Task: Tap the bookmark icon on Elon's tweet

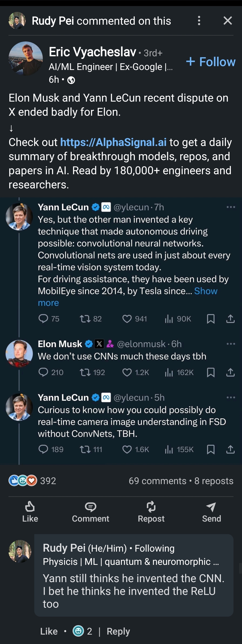Action: (x=211, y=372)
